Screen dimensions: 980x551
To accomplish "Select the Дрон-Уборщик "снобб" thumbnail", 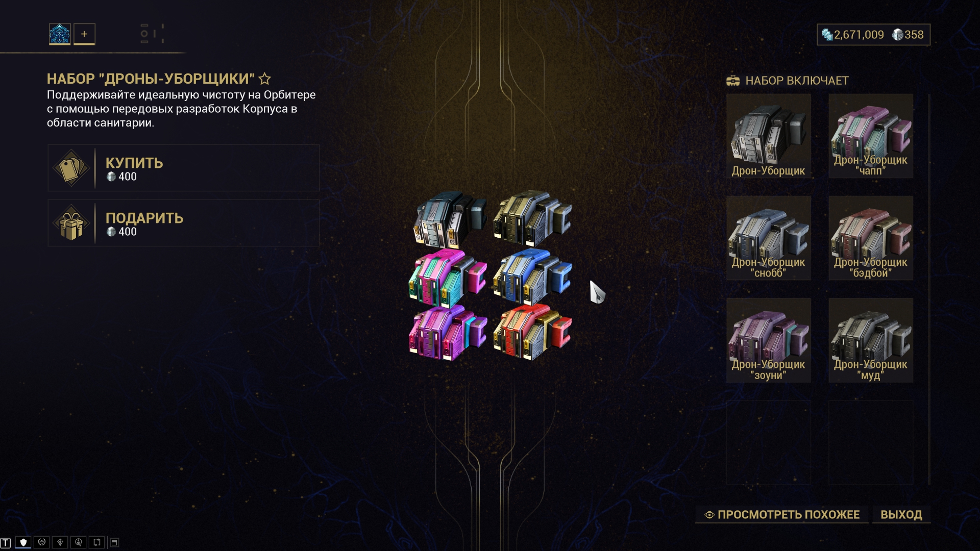I will 768,238.
